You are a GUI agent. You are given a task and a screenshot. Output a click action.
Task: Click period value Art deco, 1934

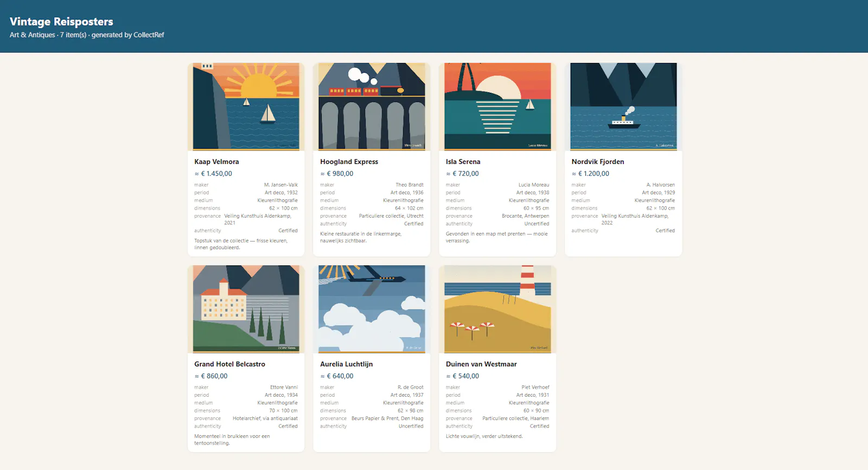point(281,395)
